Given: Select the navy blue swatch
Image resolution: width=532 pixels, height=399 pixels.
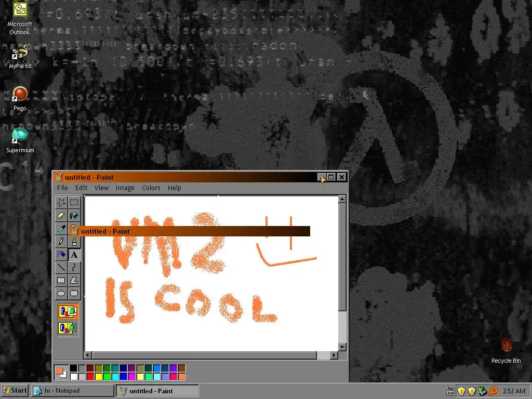Looking at the screenshot, I should [124, 368].
